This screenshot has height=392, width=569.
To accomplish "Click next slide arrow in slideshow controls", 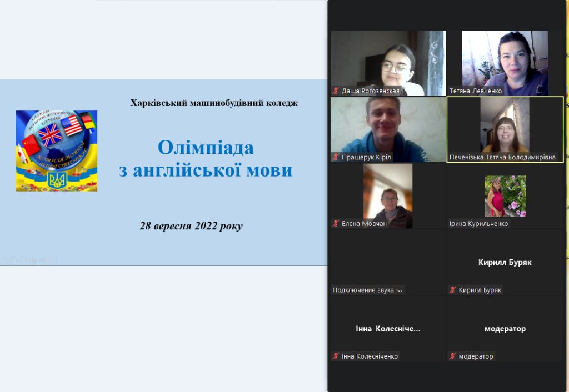I will [13, 261].
